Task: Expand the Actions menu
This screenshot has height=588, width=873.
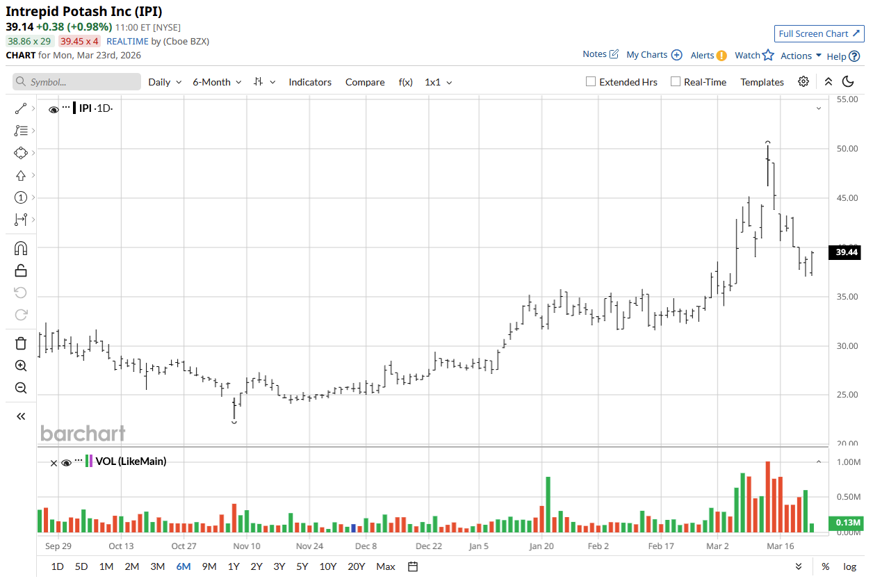Action: tap(801, 56)
